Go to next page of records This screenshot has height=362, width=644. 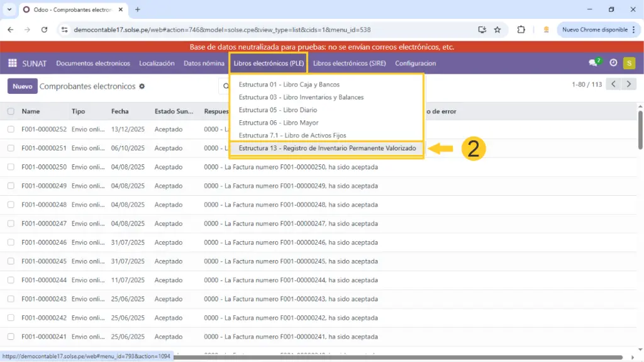point(628,84)
